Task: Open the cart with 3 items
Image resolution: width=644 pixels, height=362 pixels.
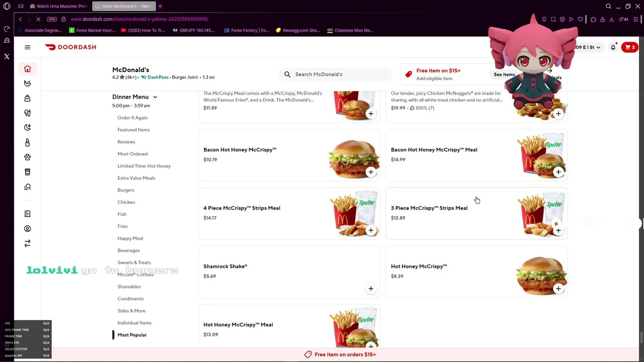Action: pos(629,47)
